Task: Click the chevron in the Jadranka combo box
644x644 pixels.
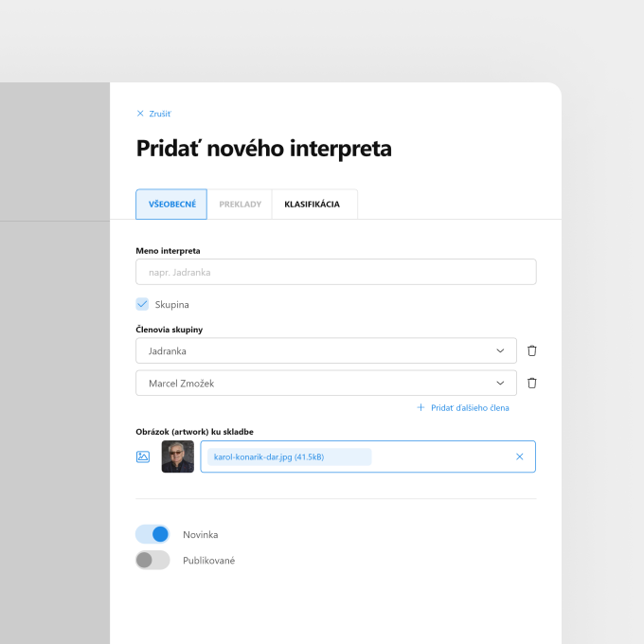Action: (x=500, y=350)
